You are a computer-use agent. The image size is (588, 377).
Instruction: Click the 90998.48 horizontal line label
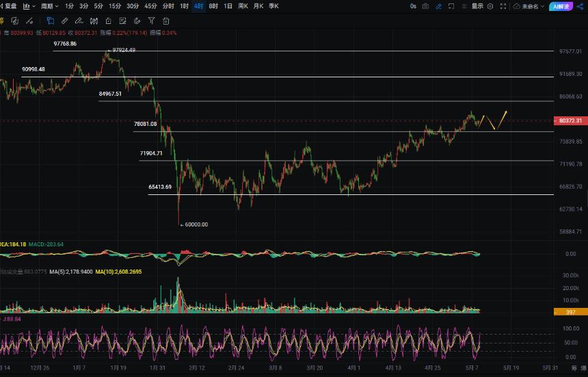[x=34, y=69]
